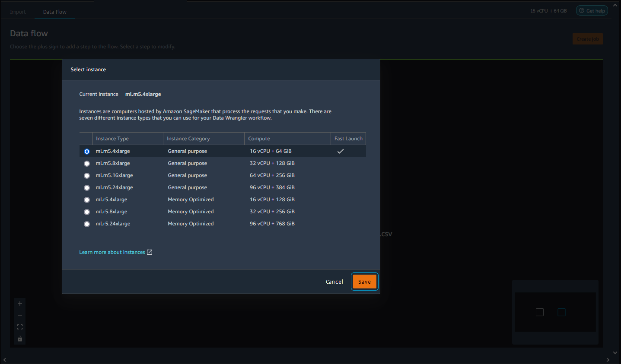Click the lock icon on the canvas toolbar
Viewport: 621px width, 364px height.
pos(19,339)
